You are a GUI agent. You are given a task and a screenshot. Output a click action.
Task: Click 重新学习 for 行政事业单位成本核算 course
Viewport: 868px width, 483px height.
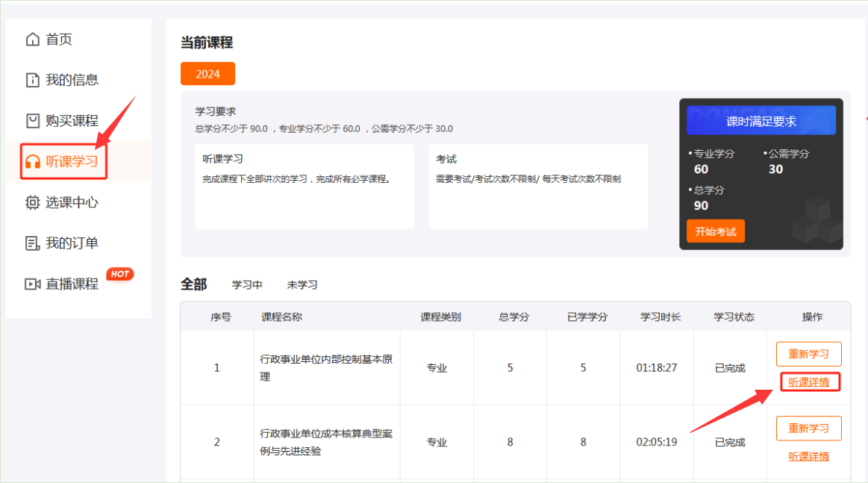coord(810,428)
